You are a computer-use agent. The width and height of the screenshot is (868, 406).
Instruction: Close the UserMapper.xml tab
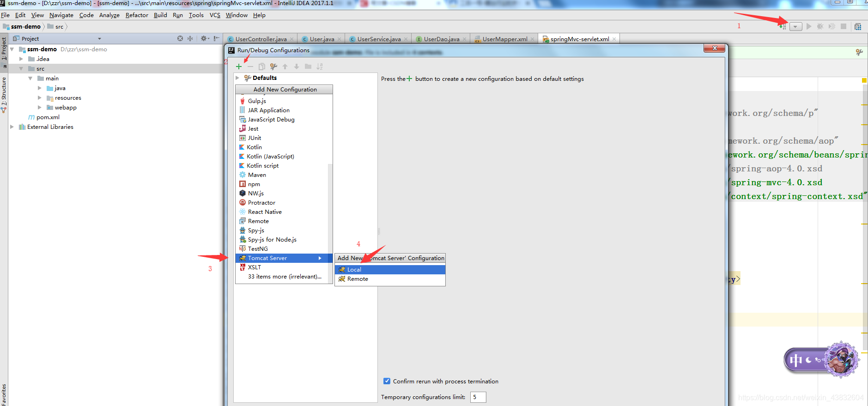click(532, 39)
